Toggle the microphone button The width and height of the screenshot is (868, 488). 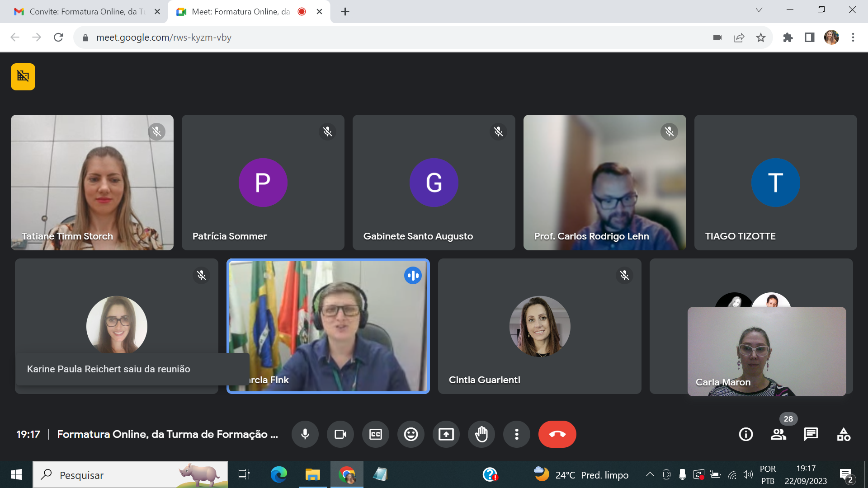(305, 434)
